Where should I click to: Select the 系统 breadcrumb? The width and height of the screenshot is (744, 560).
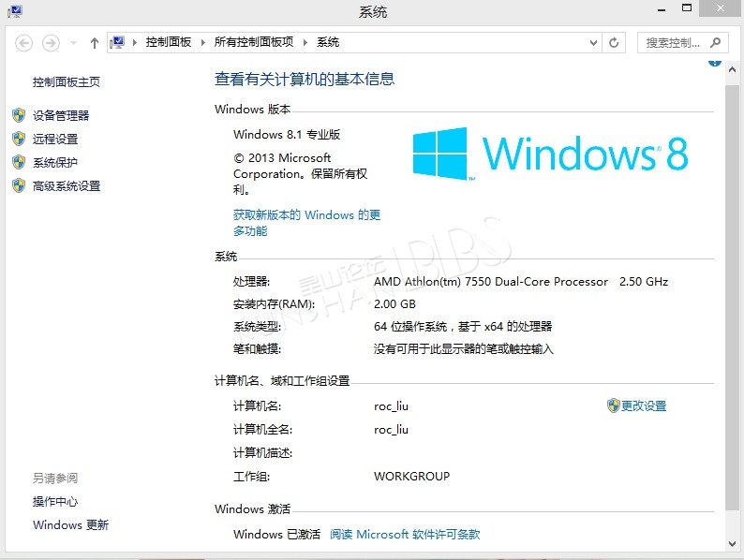tap(328, 42)
